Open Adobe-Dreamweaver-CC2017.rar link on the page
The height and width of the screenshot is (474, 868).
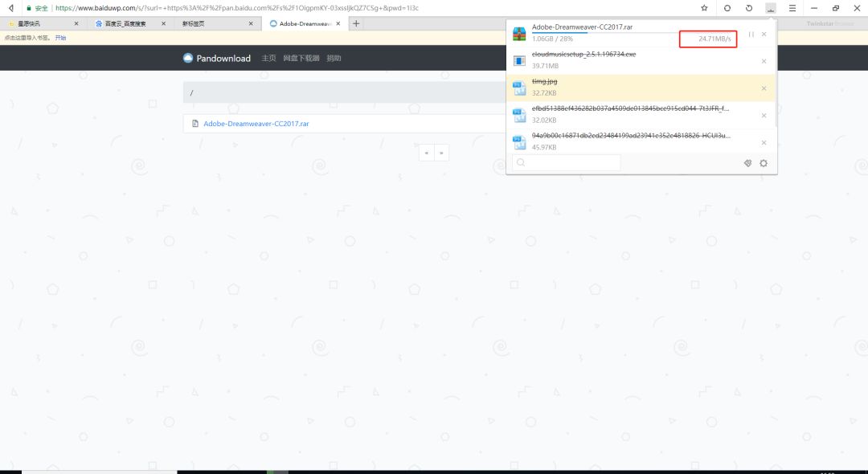(x=256, y=124)
